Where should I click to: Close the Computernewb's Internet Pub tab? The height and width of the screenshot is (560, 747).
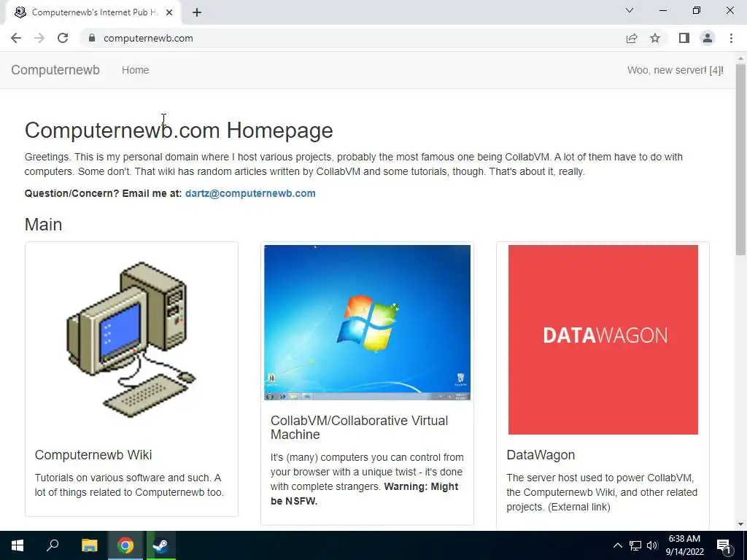pos(169,12)
